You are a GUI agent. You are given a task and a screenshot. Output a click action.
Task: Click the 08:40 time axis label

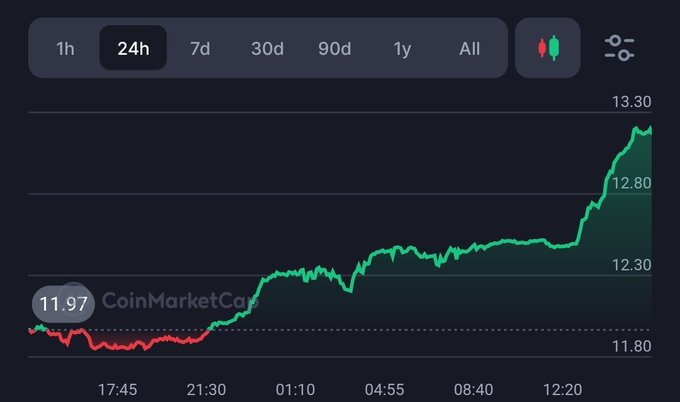click(x=474, y=389)
